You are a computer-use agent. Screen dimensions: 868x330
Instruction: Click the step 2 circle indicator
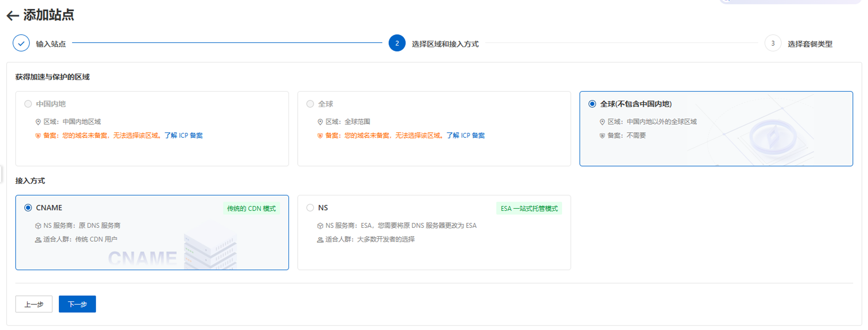[397, 43]
